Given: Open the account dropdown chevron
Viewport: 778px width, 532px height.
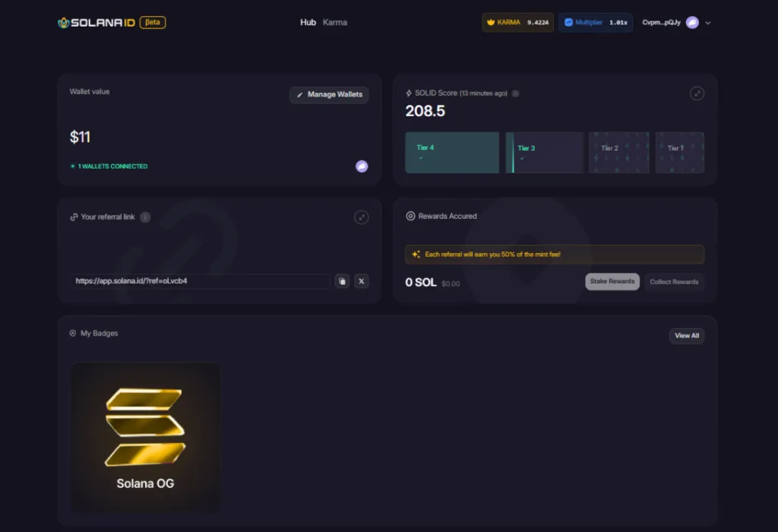Looking at the screenshot, I should (x=708, y=23).
